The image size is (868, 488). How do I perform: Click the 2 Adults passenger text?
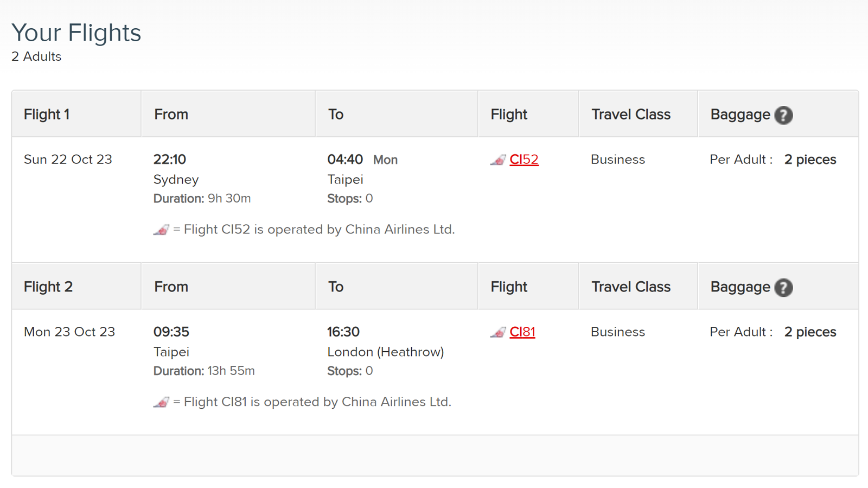pyautogui.click(x=36, y=56)
